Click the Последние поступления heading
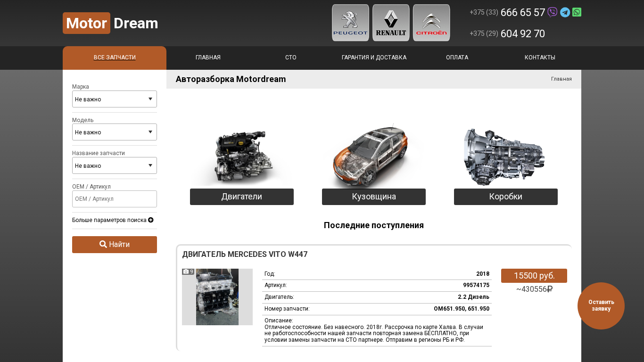This screenshot has height=362, width=644. pos(374,225)
